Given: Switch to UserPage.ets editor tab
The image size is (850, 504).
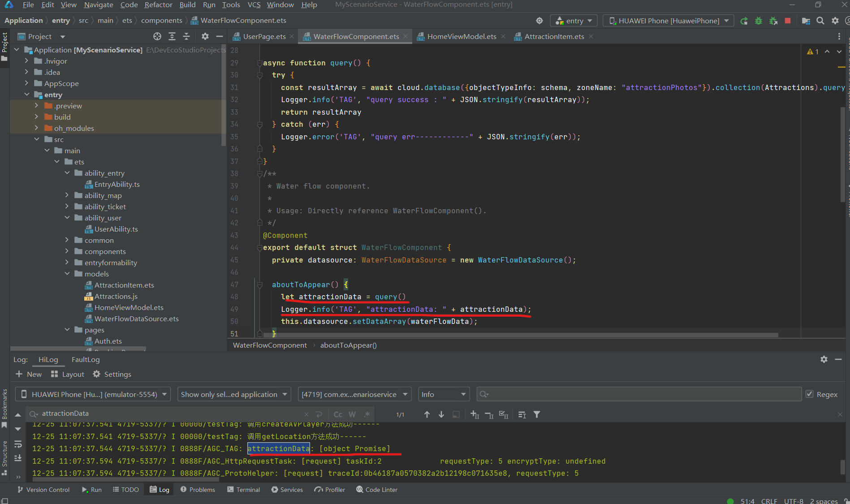Looking at the screenshot, I should coord(264,36).
